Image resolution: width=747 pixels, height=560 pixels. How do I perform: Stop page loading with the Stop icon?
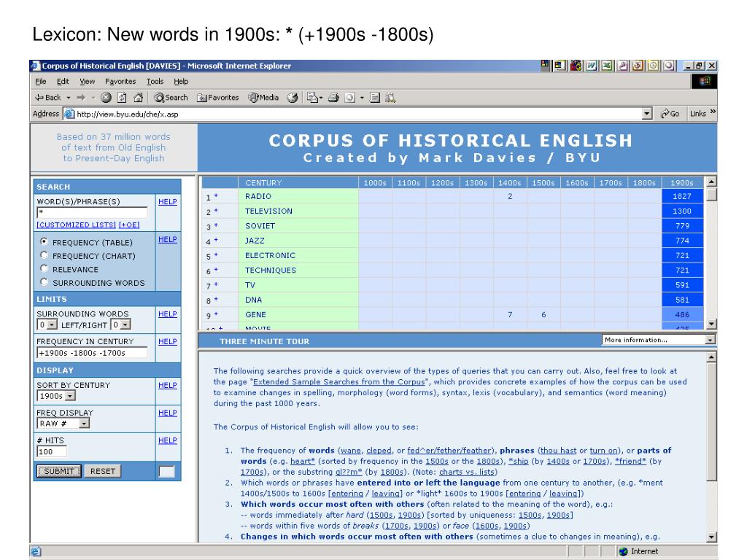click(x=106, y=98)
